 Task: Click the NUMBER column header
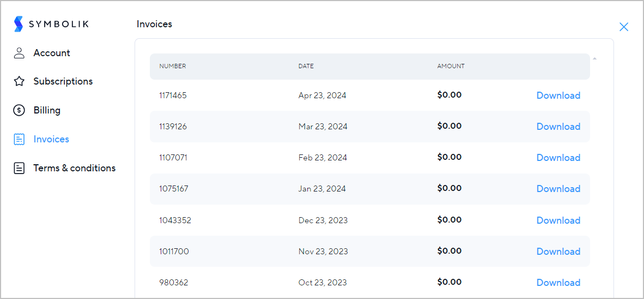click(173, 66)
